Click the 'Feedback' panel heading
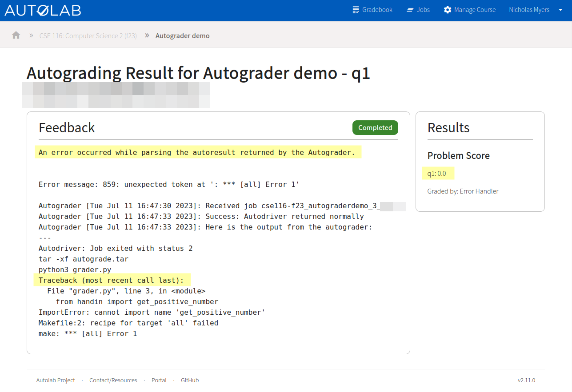Viewport: 572px width, 392px height. click(x=67, y=127)
